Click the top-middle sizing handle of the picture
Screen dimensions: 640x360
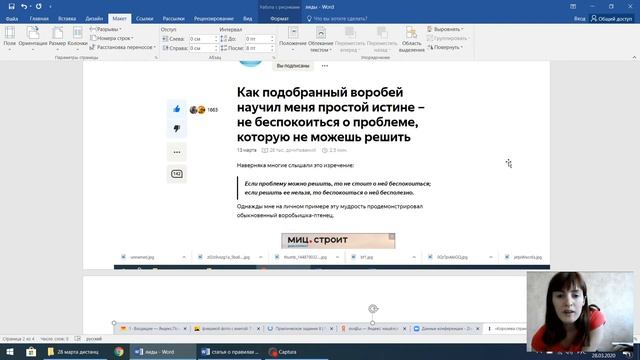pos(373,323)
